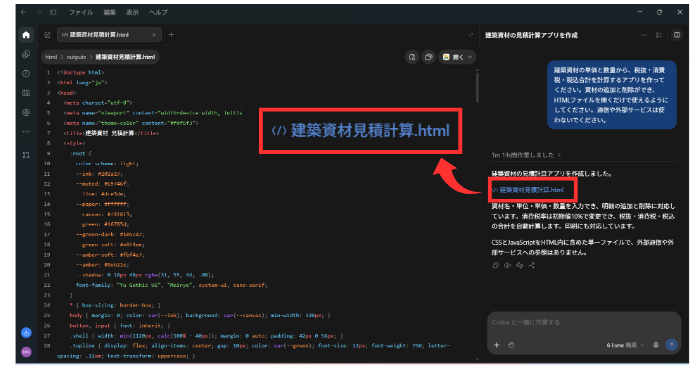
Task: Click the columns icon in left sidebar
Action: (26, 93)
